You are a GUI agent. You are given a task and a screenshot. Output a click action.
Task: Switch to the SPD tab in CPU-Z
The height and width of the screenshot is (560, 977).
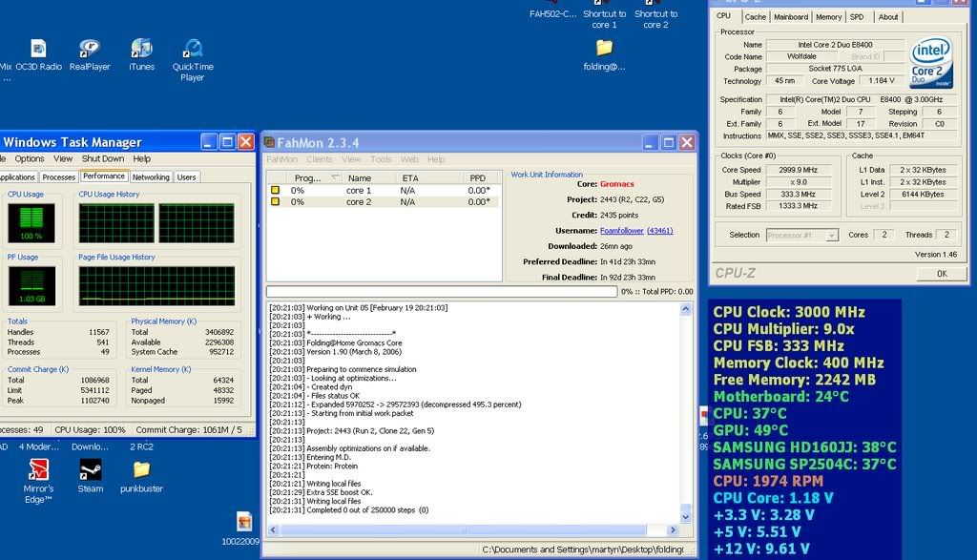click(857, 17)
